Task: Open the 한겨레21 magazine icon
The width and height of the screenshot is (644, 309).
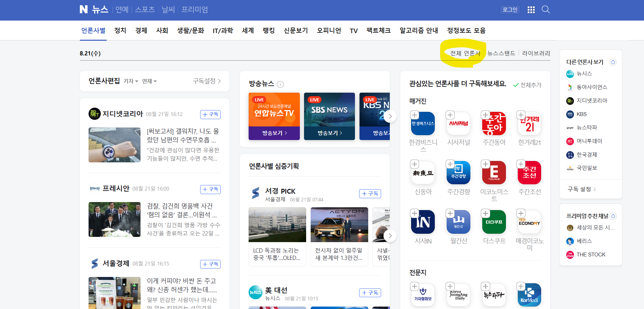Action: [x=529, y=123]
